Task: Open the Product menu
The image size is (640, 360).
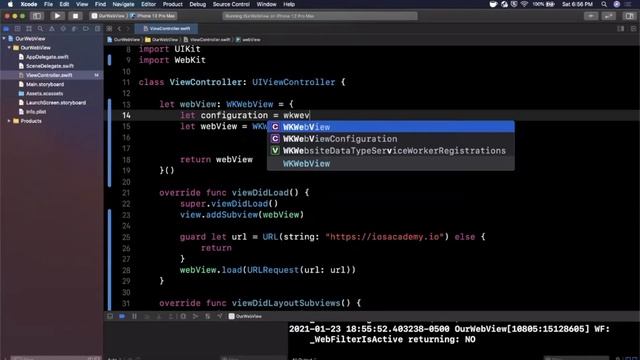Action: click(x=172, y=4)
